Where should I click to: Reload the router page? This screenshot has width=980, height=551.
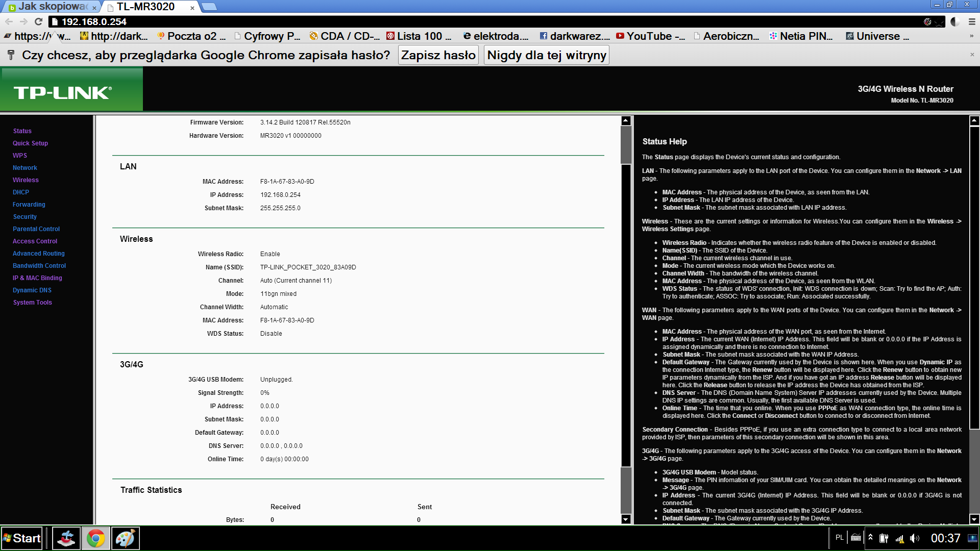(x=38, y=22)
